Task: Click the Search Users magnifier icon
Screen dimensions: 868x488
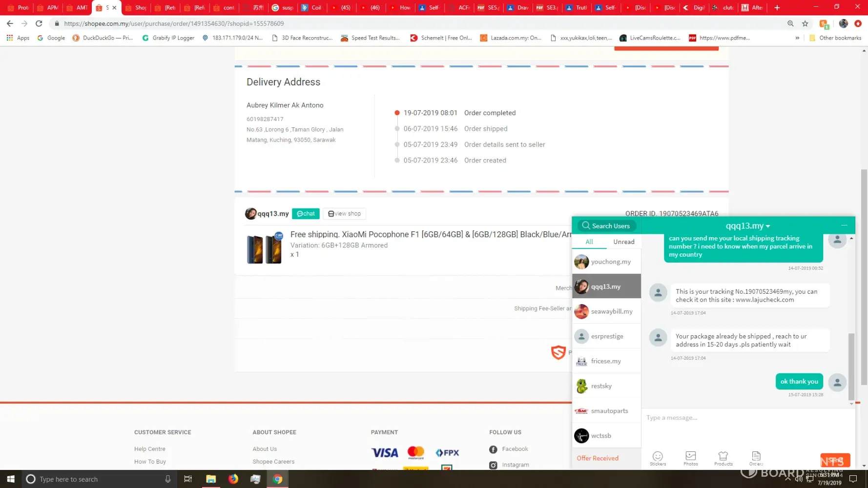Action: pyautogui.click(x=586, y=225)
